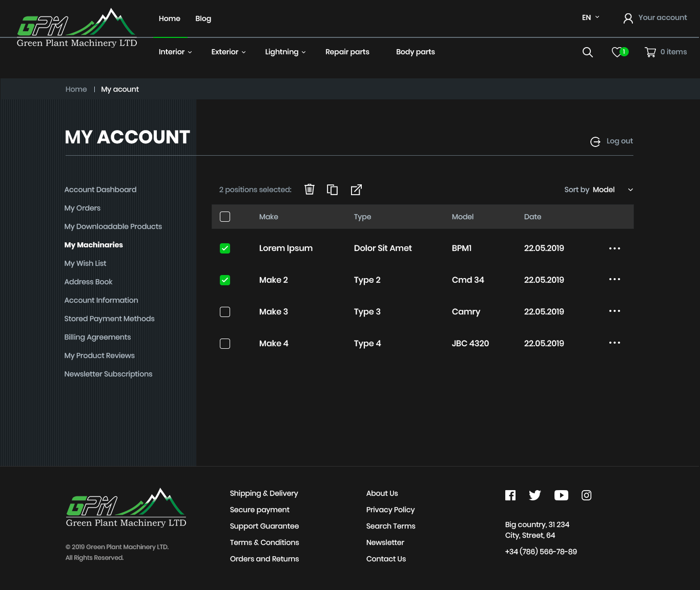Open Shipping & Delivery footer link

pyautogui.click(x=264, y=493)
